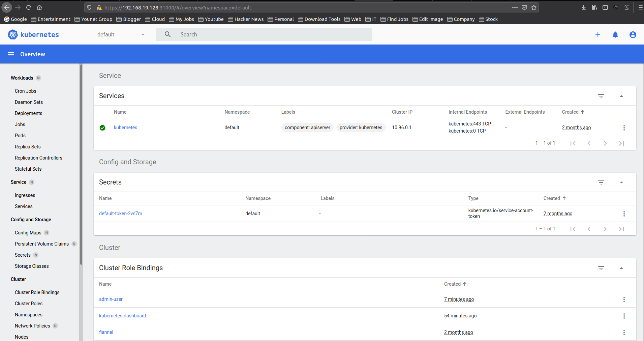Open the filter icon on the Services card
Viewport: 644px width, 341px height.
point(601,96)
